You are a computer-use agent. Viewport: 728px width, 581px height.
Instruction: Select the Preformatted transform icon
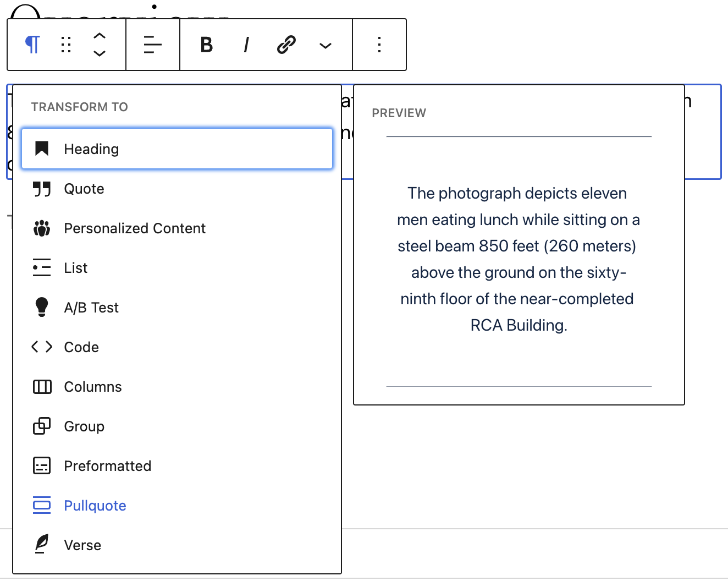(x=41, y=466)
